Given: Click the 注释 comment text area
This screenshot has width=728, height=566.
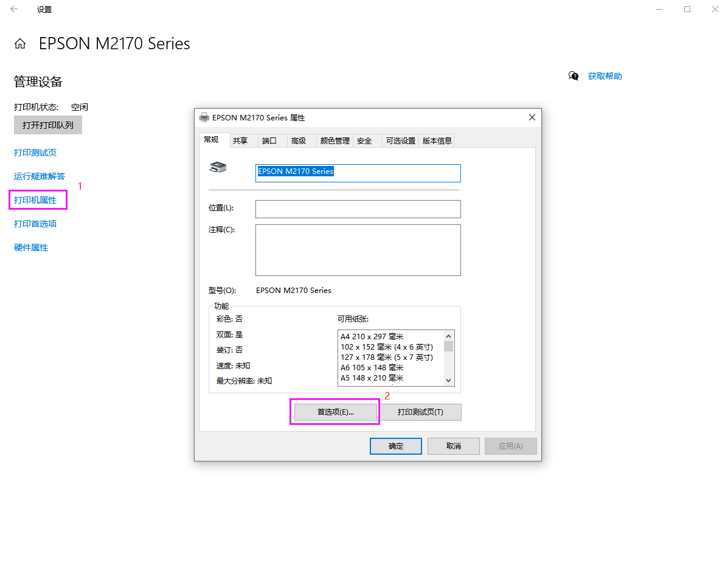Looking at the screenshot, I should [x=358, y=250].
